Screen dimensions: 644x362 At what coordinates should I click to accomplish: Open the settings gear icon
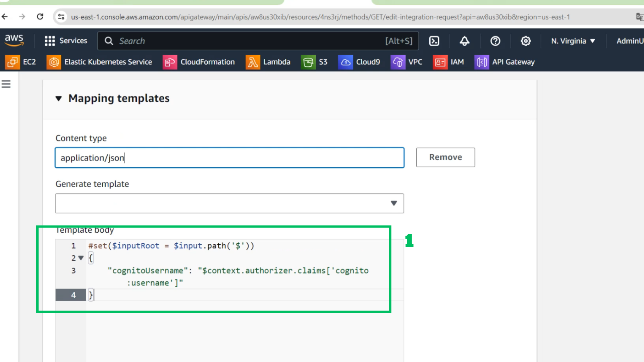[x=526, y=41]
